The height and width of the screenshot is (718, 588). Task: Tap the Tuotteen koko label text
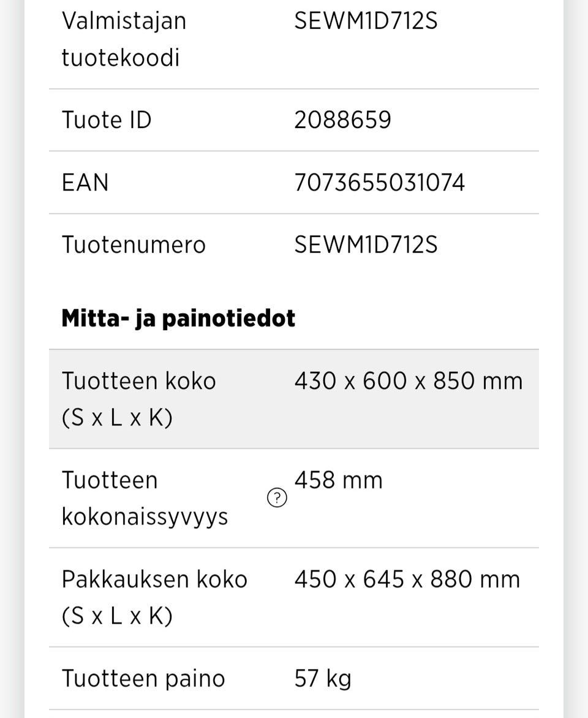(x=138, y=381)
